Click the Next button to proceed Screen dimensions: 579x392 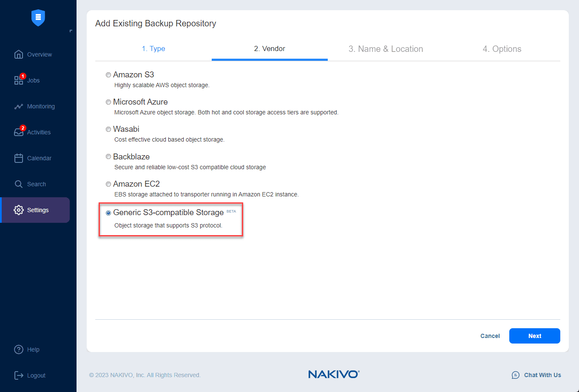pos(534,335)
